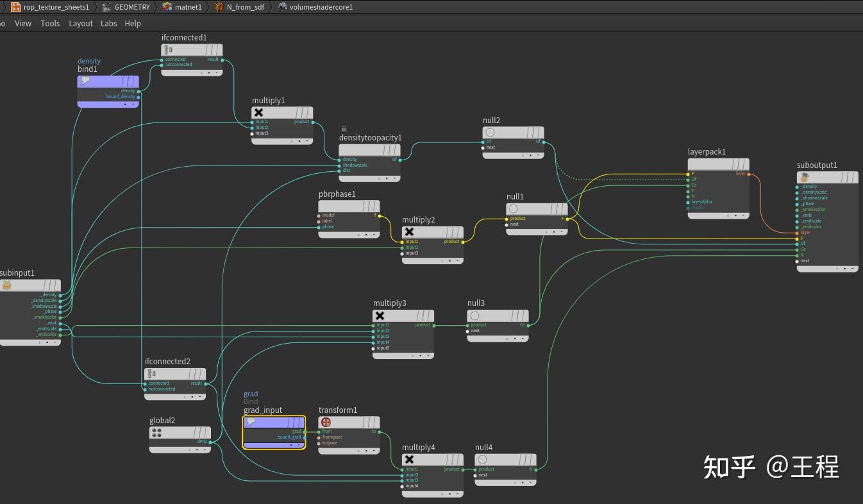863x504 pixels.
Task: Select the suboutput1 node icon
Action: point(804,177)
